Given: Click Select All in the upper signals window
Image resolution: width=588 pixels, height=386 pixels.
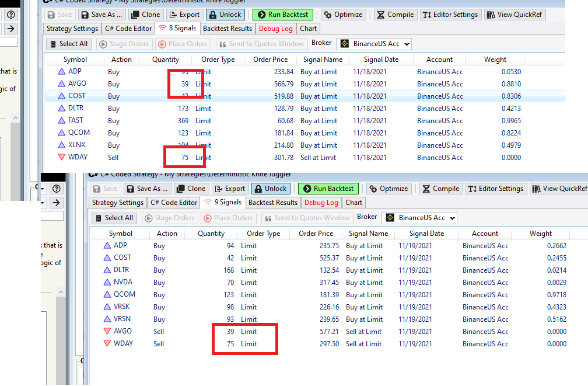Looking at the screenshot, I should [68, 44].
